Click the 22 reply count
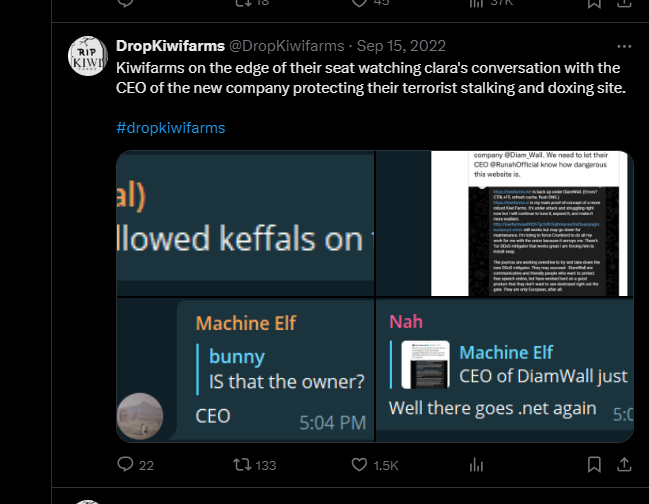This screenshot has width=649, height=504. coord(146,465)
